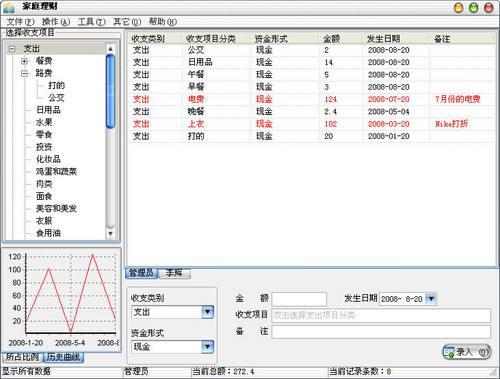Select 投资 in the category tree

coord(44,147)
